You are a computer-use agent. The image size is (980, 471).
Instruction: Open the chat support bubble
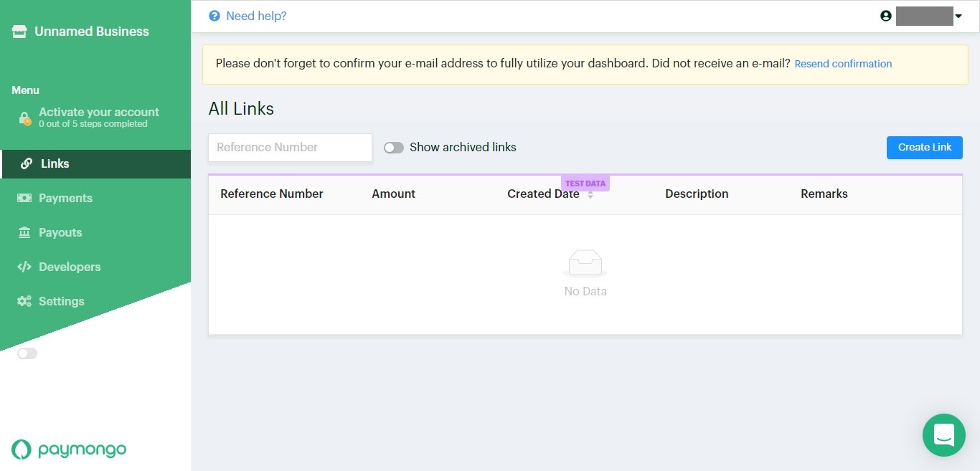(943, 435)
